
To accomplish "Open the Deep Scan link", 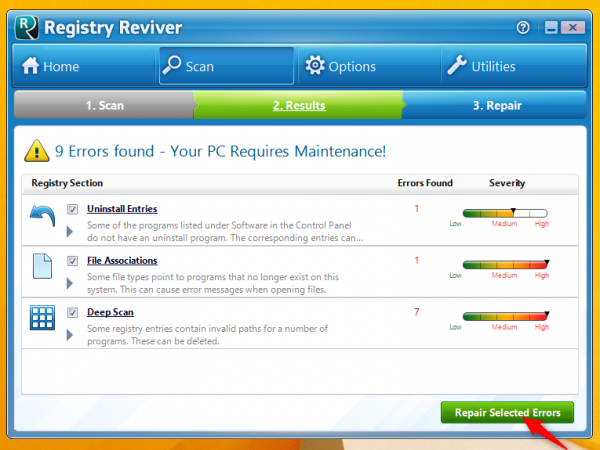I will (x=110, y=312).
